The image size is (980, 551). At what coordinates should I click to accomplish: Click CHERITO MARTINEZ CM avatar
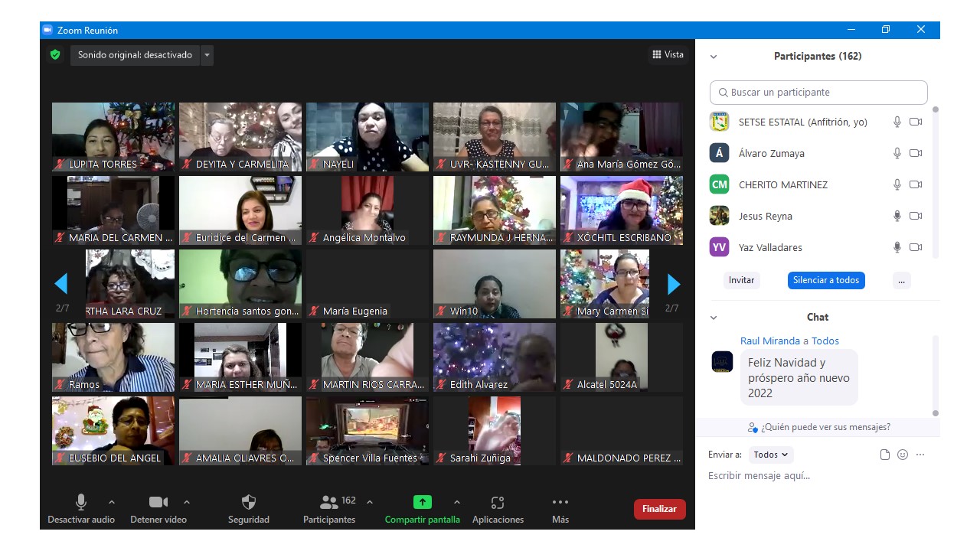click(x=719, y=184)
